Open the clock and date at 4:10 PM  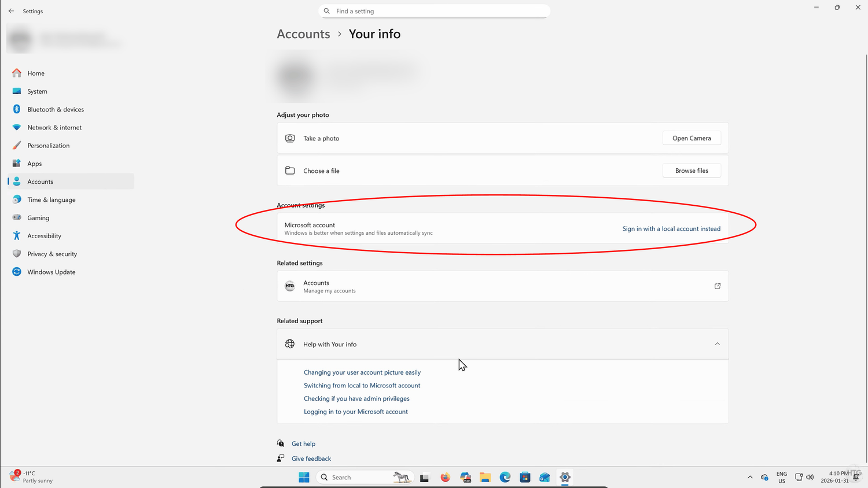(x=834, y=477)
